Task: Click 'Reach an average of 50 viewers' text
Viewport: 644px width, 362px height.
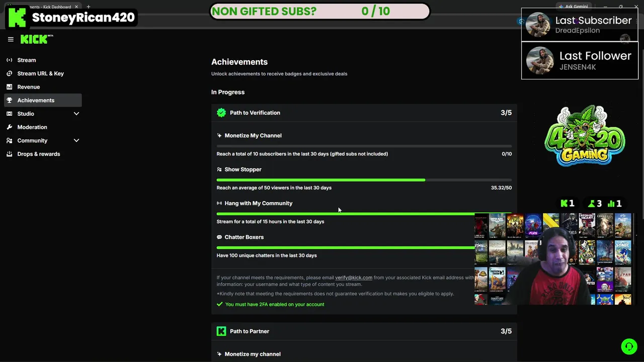Action: [x=274, y=188]
